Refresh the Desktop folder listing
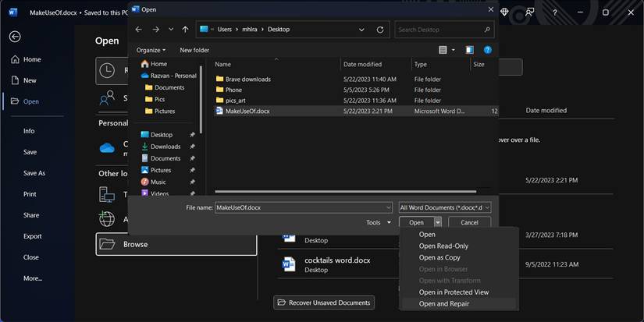Screen dimensions: 644x322 tap(380, 30)
